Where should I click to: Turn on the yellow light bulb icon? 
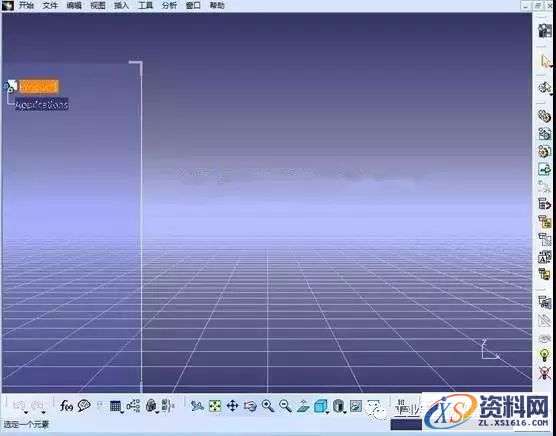tap(544, 355)
